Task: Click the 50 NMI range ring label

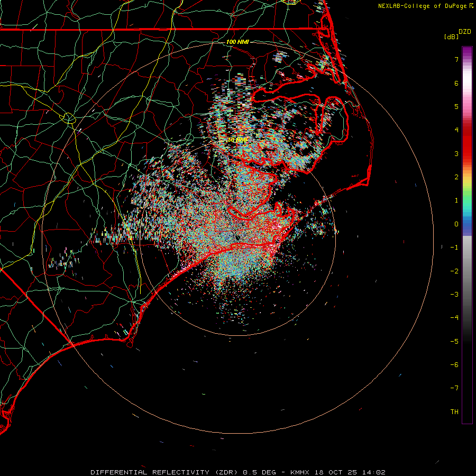Action: [x=237, y=140]
